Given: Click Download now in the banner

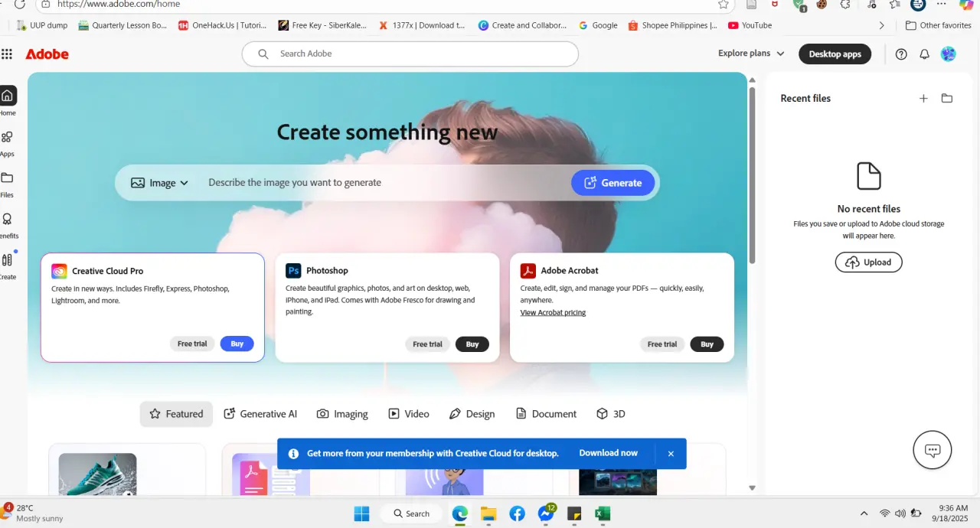Looking at the screenshot, I should pyautogui.click(x=608, y=453).
